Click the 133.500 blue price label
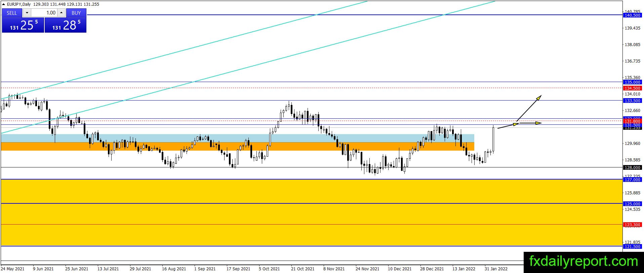The height and width of the screenshot is (273, 644). tap(632, 101)
